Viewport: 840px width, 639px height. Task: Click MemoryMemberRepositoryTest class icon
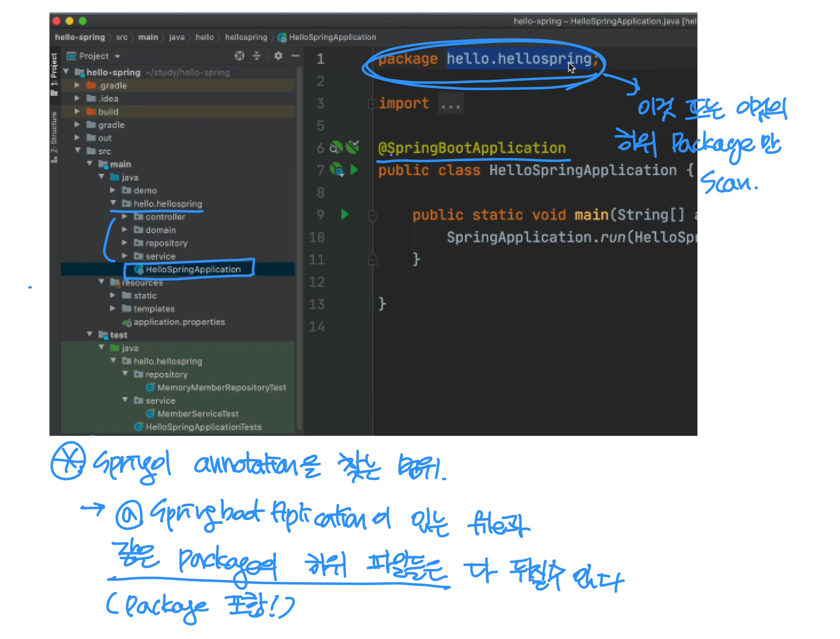(x=150, y=388)
